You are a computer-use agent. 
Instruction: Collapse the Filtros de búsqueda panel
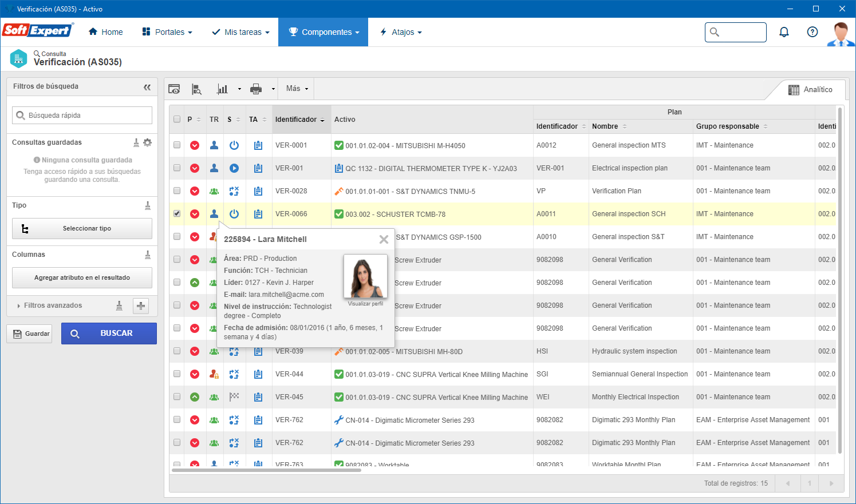pyautogui.click(x=147, y=87)
